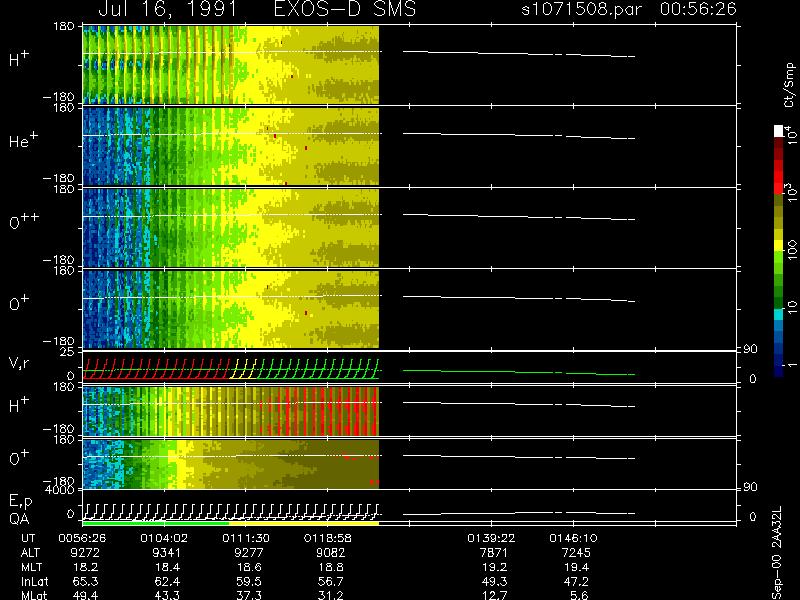Pick the white top segment of the color bar
Viewport: 800px width, 600px height.
click(779, 131)
